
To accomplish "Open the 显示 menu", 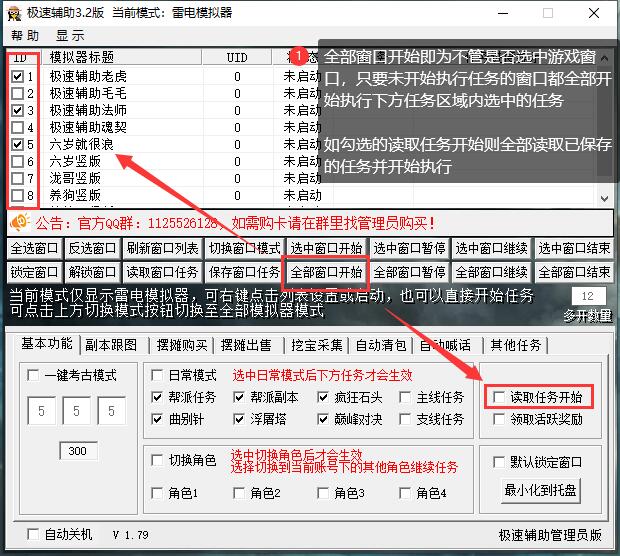I will 70,36.
